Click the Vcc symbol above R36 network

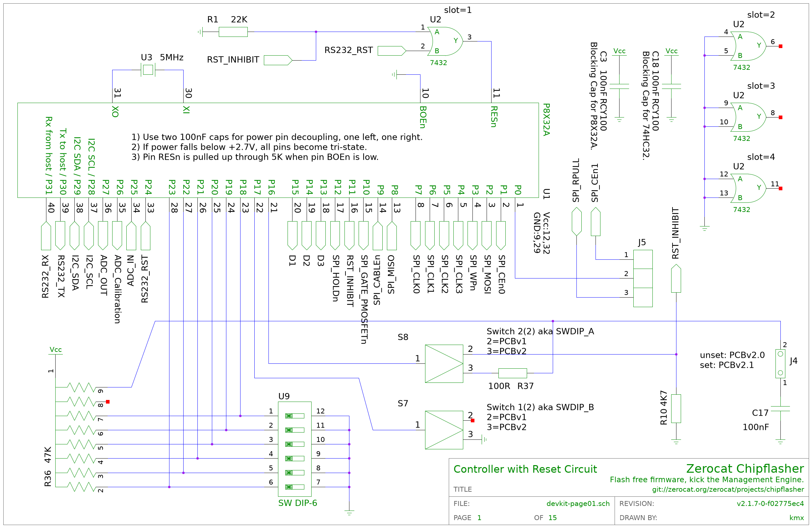pos(56,352)
